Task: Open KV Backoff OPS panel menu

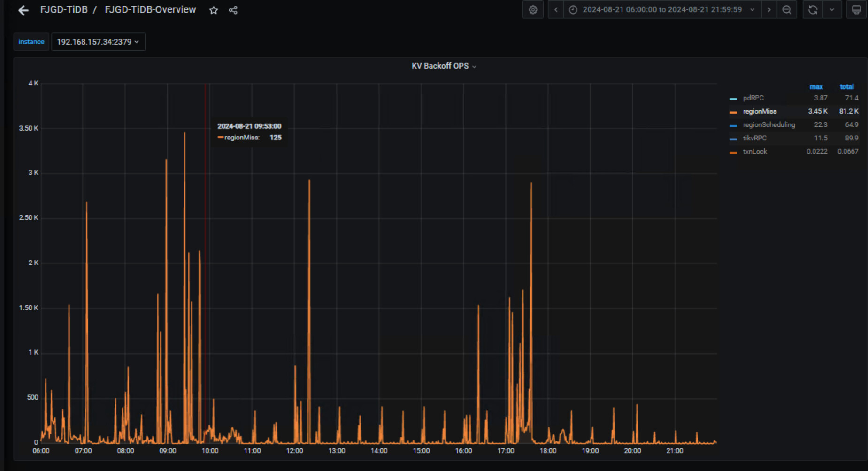Action: (444, 66)
